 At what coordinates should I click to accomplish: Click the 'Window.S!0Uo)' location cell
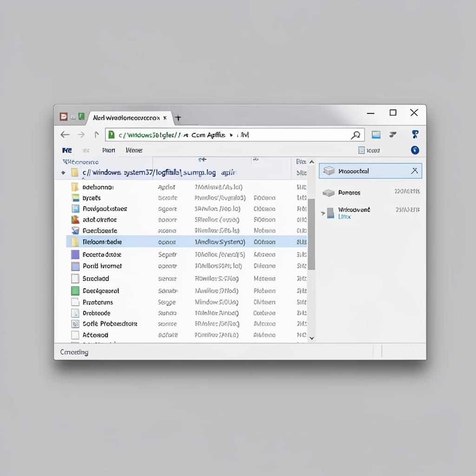(217, 302)
